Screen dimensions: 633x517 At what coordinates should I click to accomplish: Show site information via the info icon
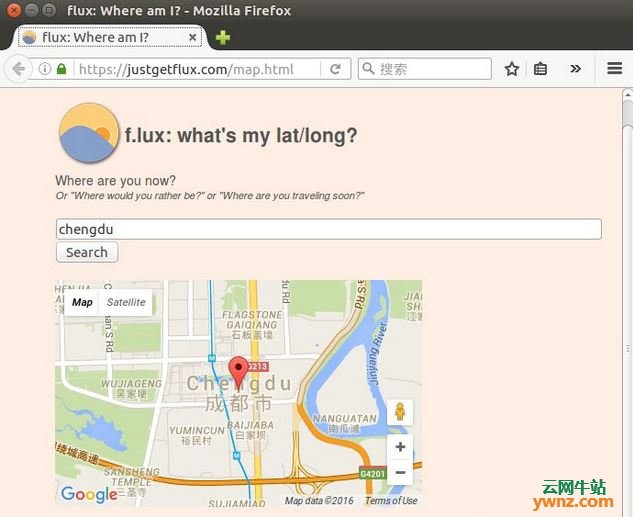44,69
